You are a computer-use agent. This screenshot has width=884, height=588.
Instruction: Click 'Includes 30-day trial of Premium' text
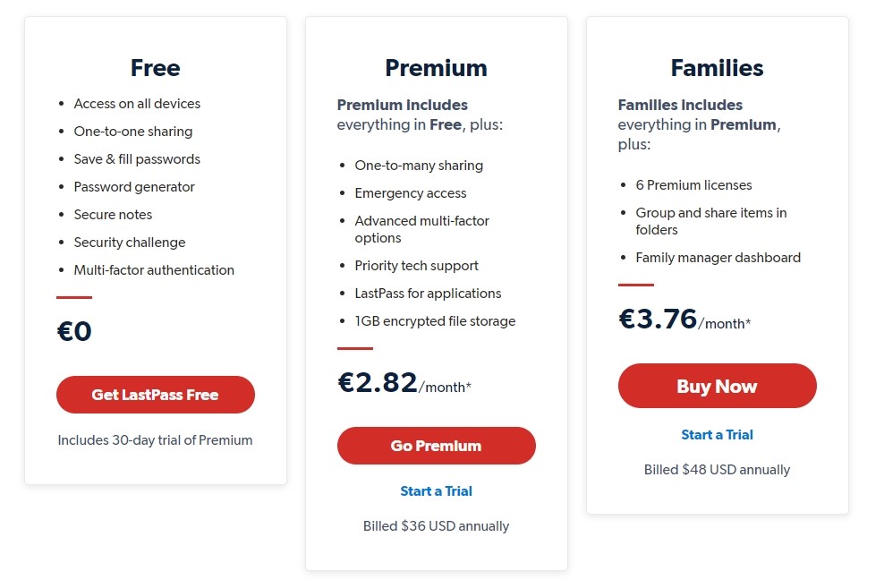[x=155, y=440]
